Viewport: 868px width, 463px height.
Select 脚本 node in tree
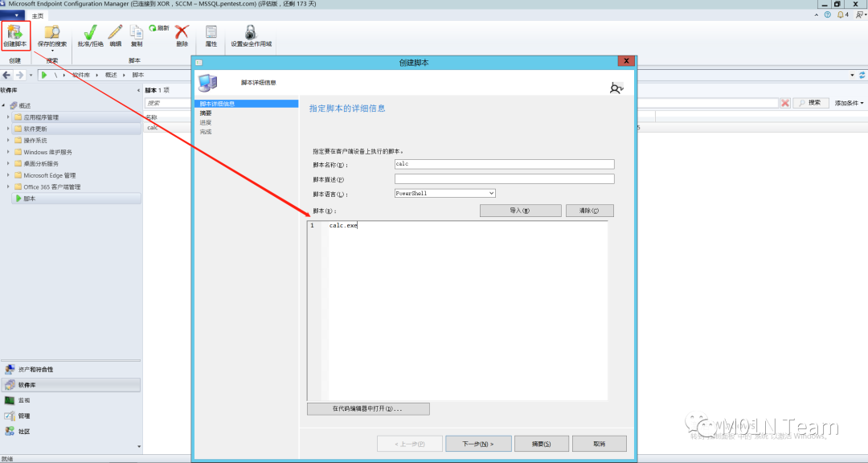click(76, 199)
